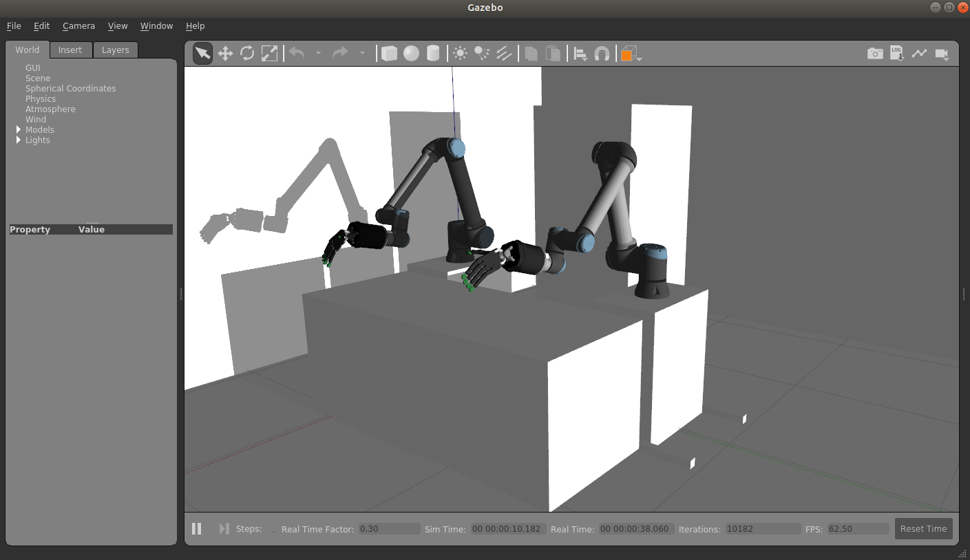Viewport: 970px width, 560px height.
Task: Select Wind in the world tree
Action: [36, 119]
